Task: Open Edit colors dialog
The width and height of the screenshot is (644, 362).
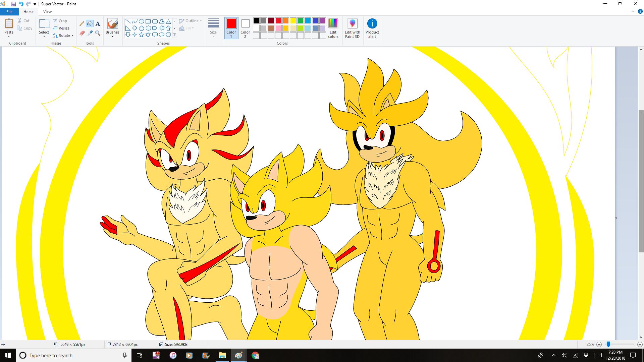Action: pos(333,28)
